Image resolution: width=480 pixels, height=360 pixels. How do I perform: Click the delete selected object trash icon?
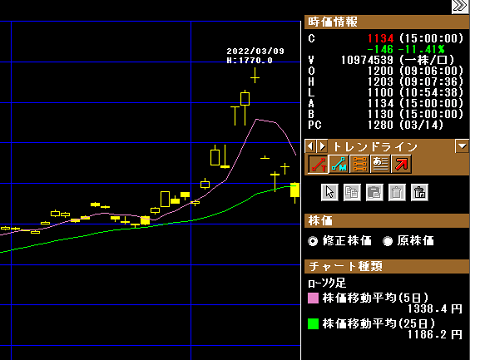(x=397, y=192)
